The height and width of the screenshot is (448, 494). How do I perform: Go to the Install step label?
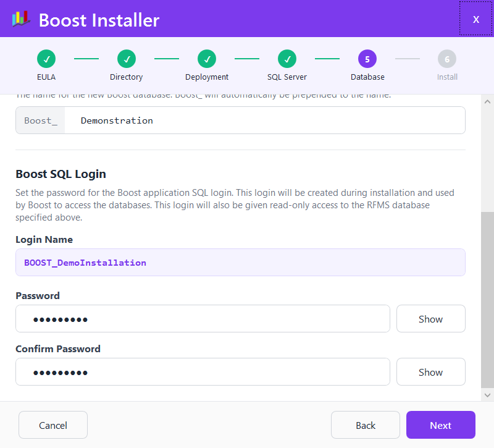pos(447,77)
